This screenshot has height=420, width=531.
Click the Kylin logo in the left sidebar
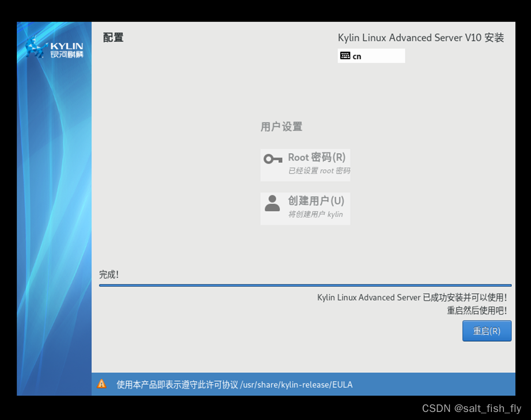coord(54,48)
